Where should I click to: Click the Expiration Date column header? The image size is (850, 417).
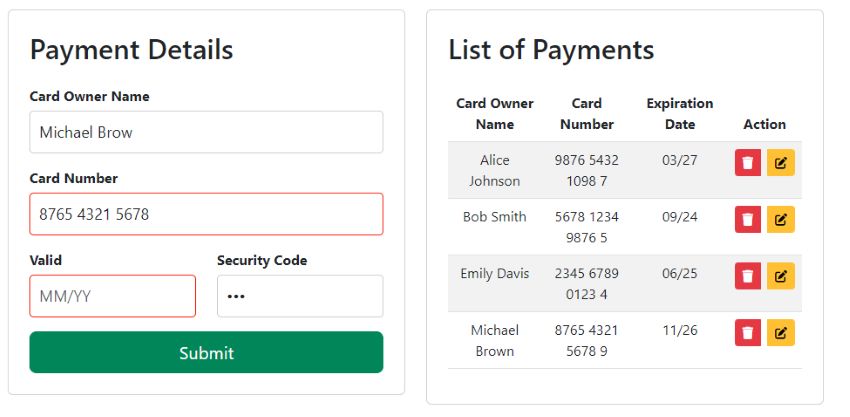tap(680, 114)
